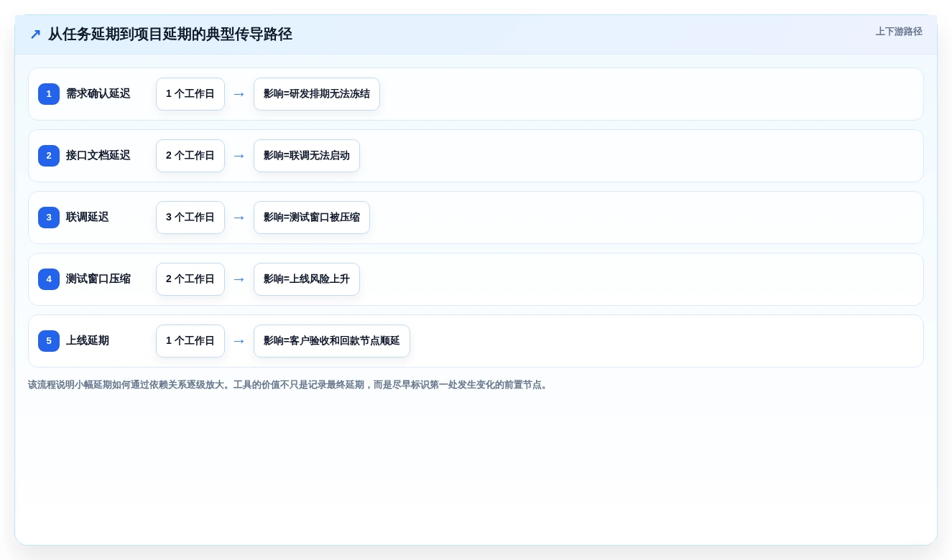Click the 1 个工作日 chip in 上线延期 row
952x560 pixels.
190,341
